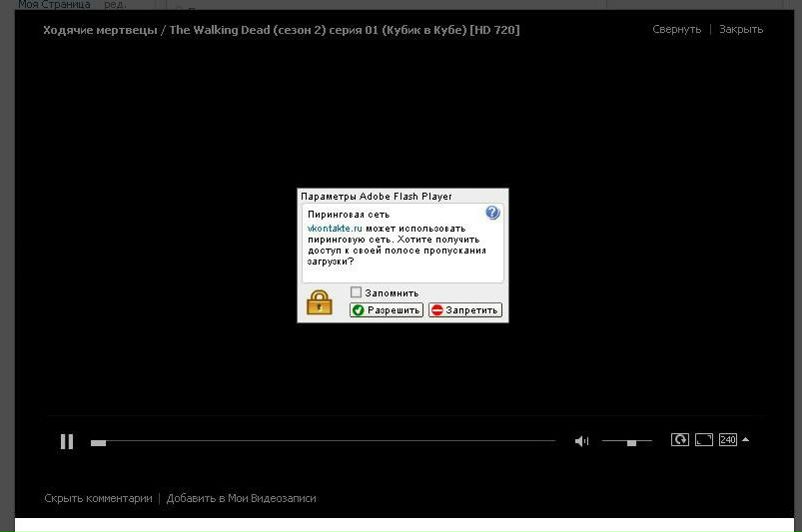Adjust the volume slider handle
The image size is (802, 532).
point(631,442)
